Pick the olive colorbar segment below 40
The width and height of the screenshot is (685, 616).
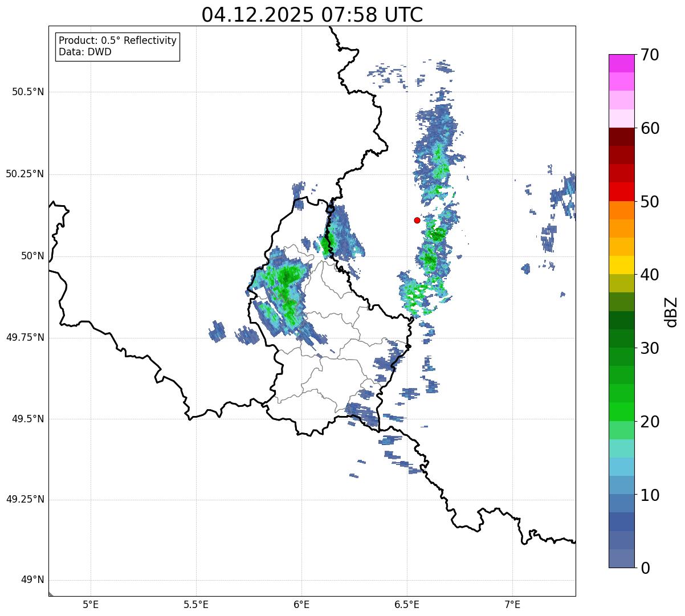[x=622, y=283]
